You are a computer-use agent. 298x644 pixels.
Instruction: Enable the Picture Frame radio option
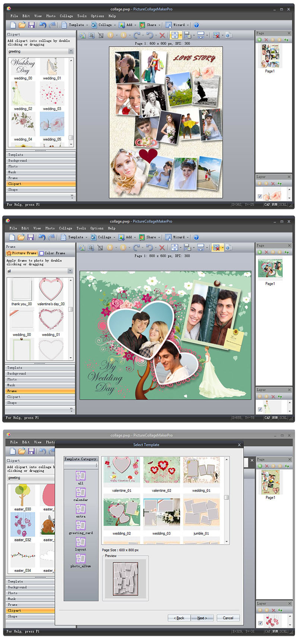[x=9, y=253]
